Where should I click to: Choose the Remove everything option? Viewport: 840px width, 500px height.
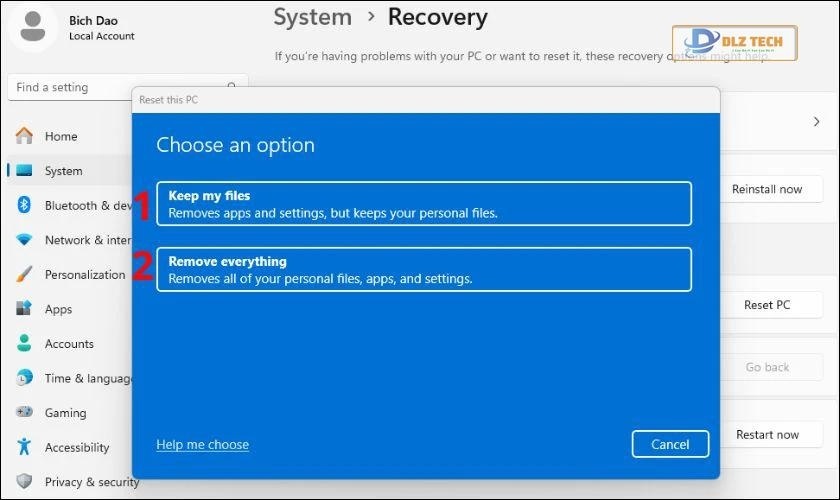(423, 270)
